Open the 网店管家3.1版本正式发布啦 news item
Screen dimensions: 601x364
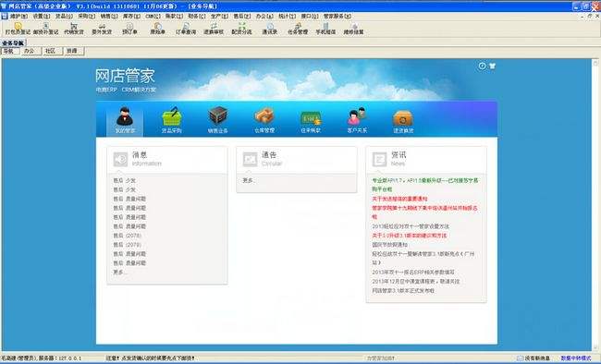[403, 290]
